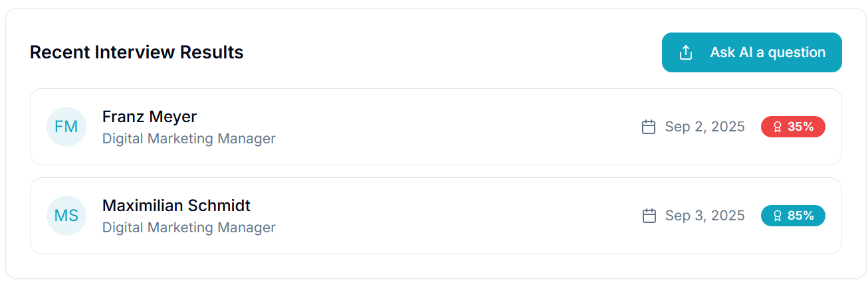Click the award ribbon icon in the 85% badge
The height and width of the screenshot is (288, 868).
point(777,216)
